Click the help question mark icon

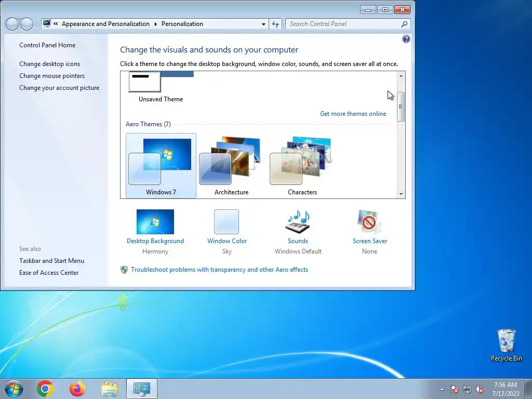coord(406,39)
